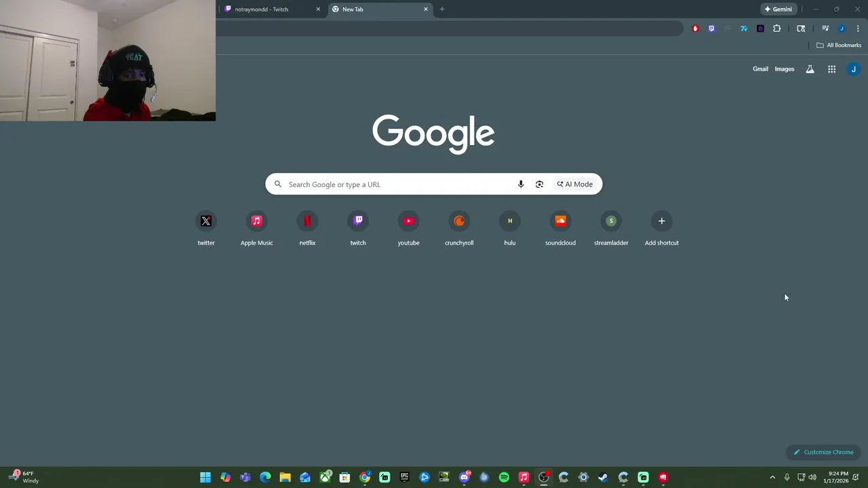The width and height of the screenshot is (868, 488).
Task: Open the notification center icon by the clock
Action: coord(856,477)
